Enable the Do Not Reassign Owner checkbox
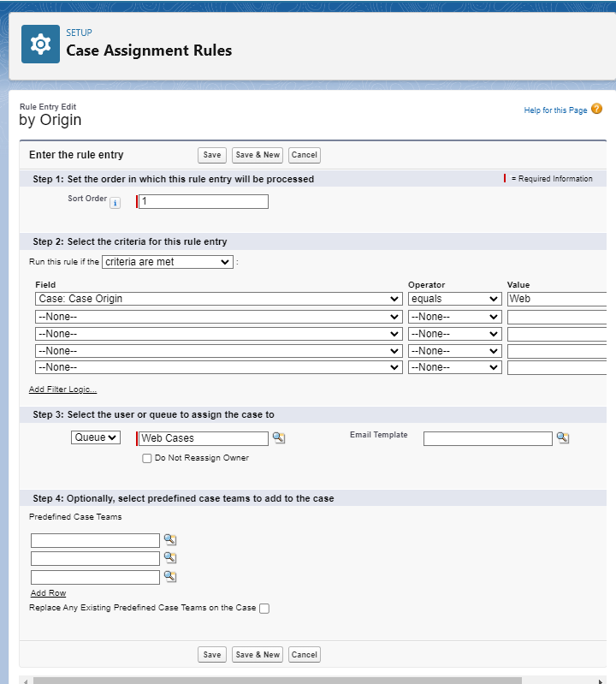Image resolution: width=616 pixels, height=684 pixels. pyautogui.click(x=147, y=459)
